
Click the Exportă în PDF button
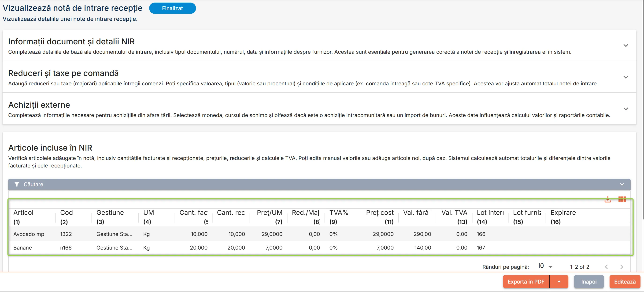[526, 282]
